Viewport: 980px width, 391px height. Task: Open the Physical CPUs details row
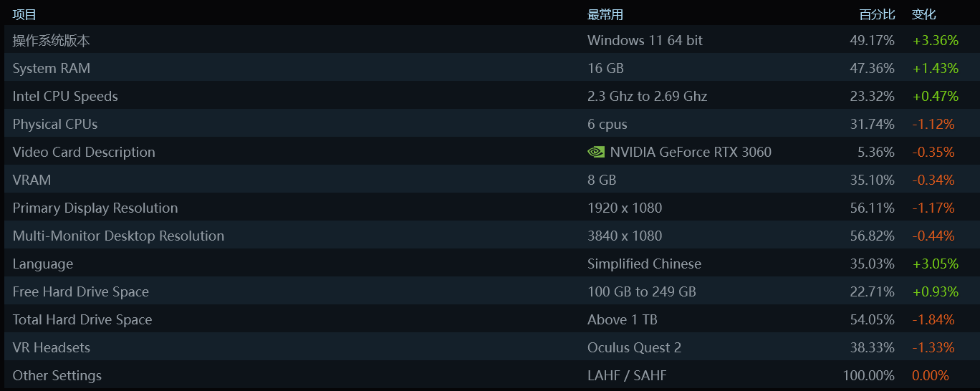coord(489,124)
